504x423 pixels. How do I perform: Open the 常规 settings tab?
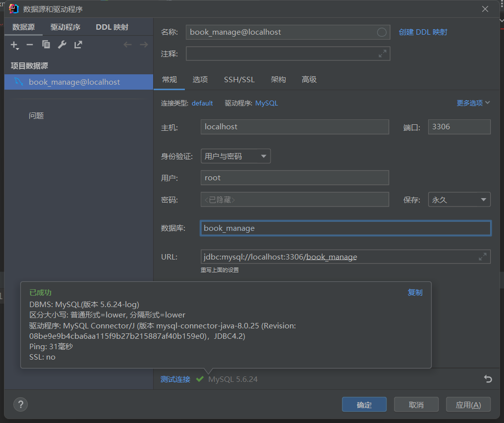pyautogui.click(x=169, y=79)
